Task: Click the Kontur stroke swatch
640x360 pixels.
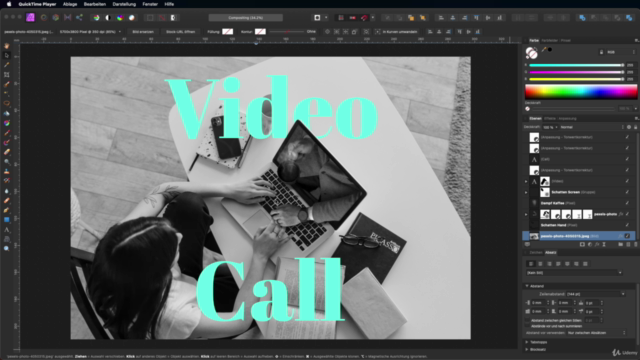Action: pyautogui.click(x=260, y=31)
